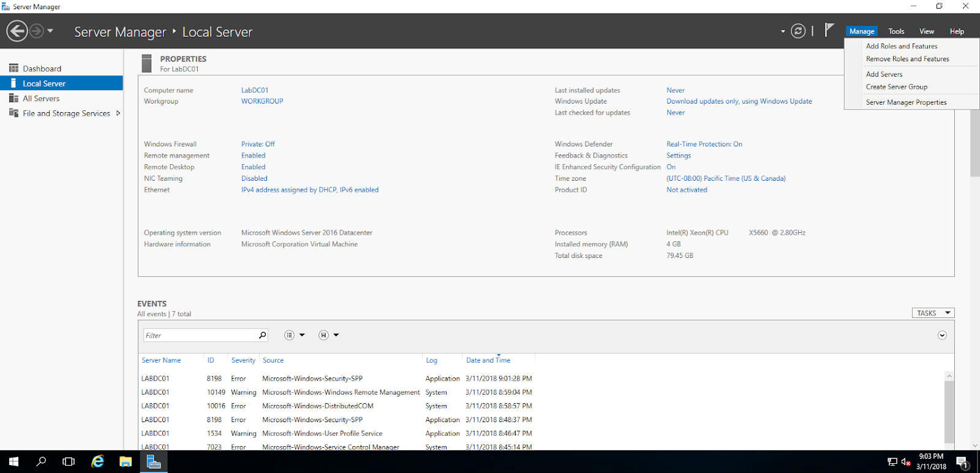Select Create Server Group

coord(897,87)
